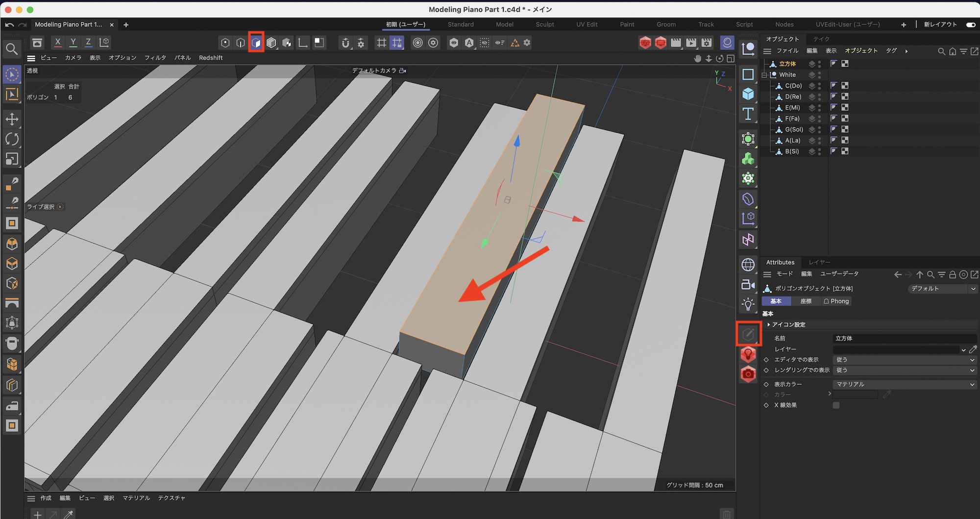Screen dimensions: 980x519
Task: Select the Rotate tool in the left toolbar
Action: tap(12, 139)
